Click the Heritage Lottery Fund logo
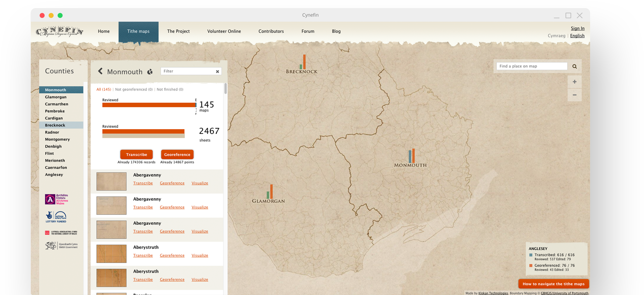Image resolution: width=644 pixels, height=295 pixels. coord(56,217)
